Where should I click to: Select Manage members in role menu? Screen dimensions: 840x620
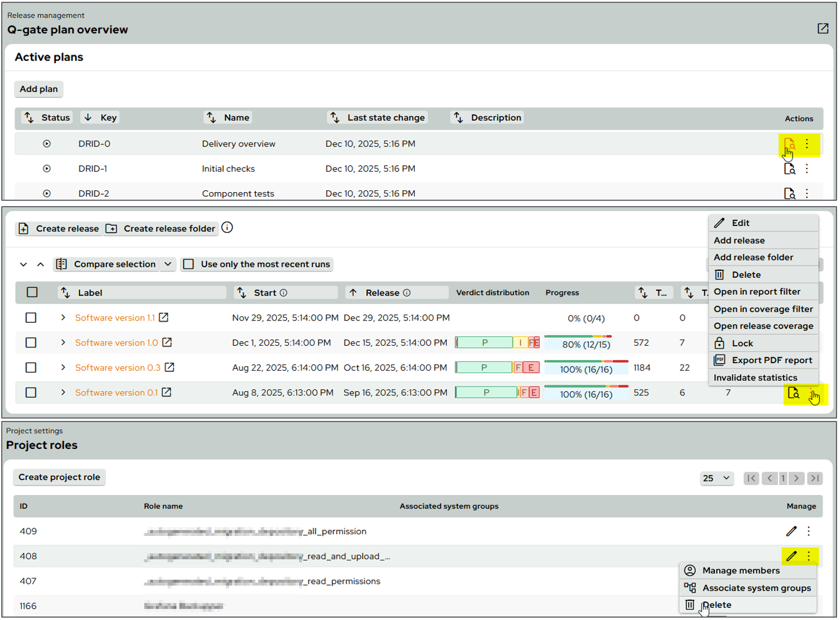(741, 570)
